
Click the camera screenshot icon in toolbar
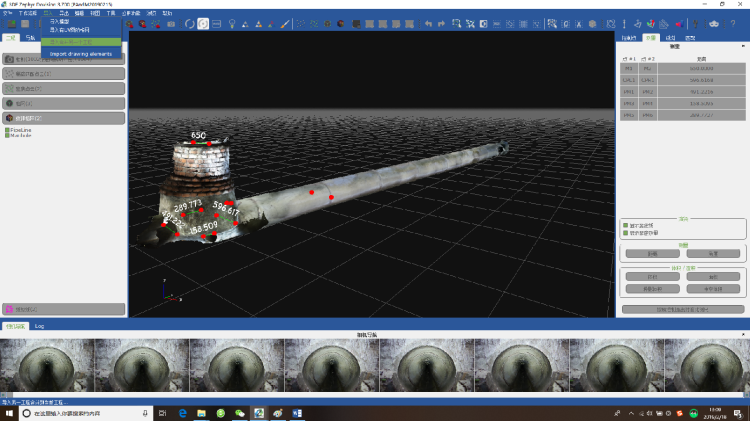click(171, 23)
